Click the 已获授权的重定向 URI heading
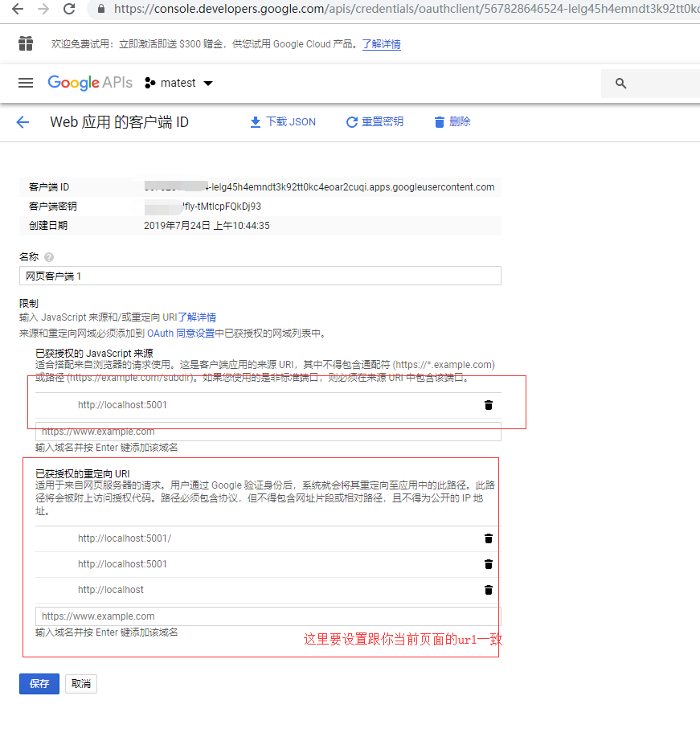700x745 pixels. click(x=83, y=473)
